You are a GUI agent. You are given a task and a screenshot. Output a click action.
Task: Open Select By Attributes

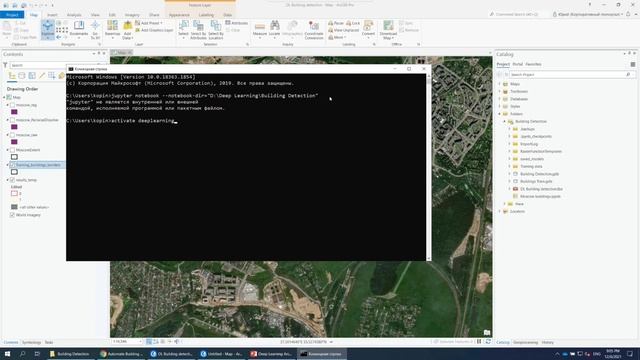pyautogui.click(x=198, y=30)
